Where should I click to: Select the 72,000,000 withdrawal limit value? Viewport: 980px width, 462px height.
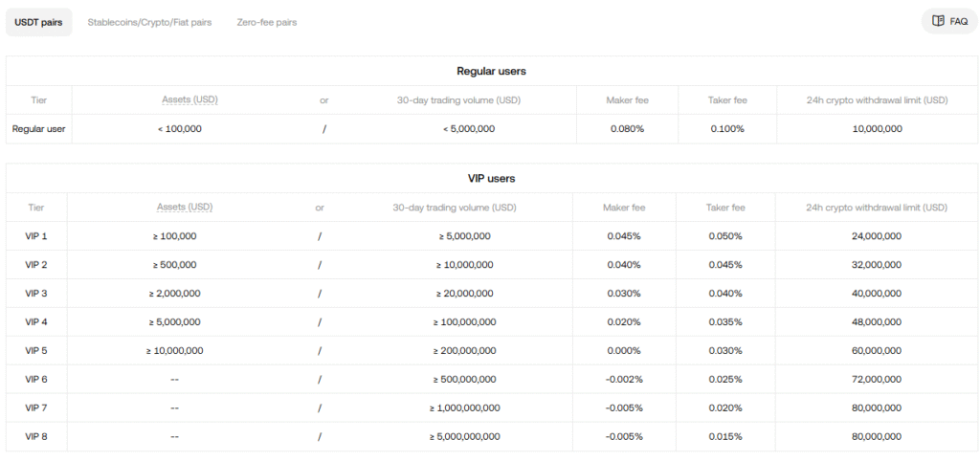[876, 380]
